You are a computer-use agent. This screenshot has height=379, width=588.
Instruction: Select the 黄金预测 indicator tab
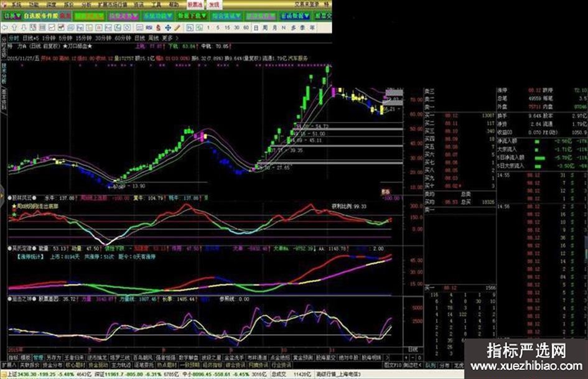303,358
